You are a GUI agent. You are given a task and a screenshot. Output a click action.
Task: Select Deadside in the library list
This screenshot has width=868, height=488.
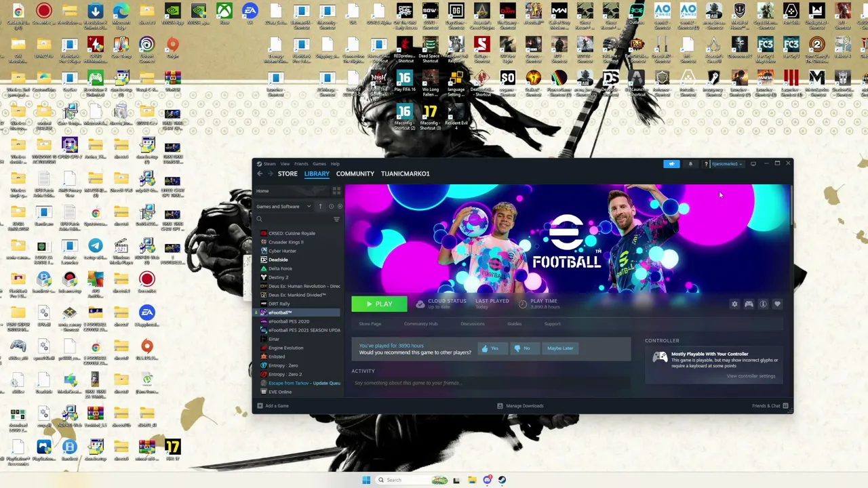[278, 260]
